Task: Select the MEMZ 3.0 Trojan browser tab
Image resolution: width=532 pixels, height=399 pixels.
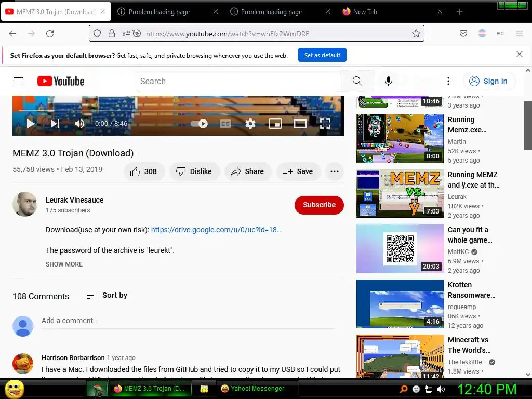Action: (56, 11)
